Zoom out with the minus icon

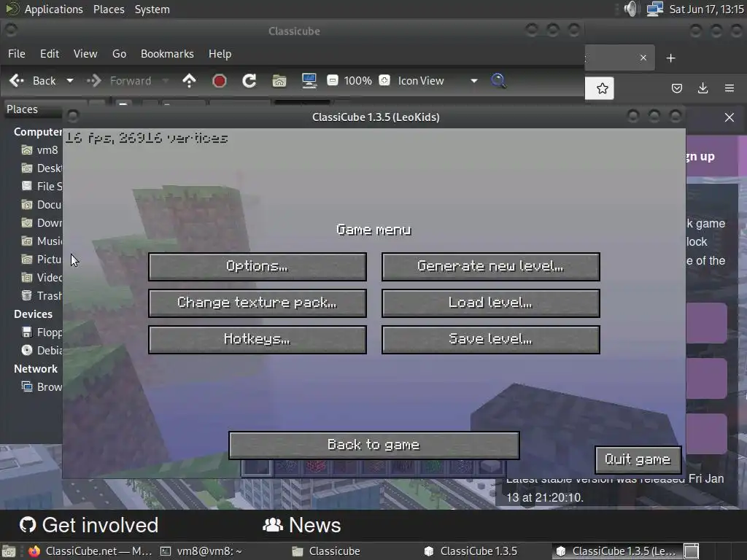pyautogui.click(x=333, y=80)
